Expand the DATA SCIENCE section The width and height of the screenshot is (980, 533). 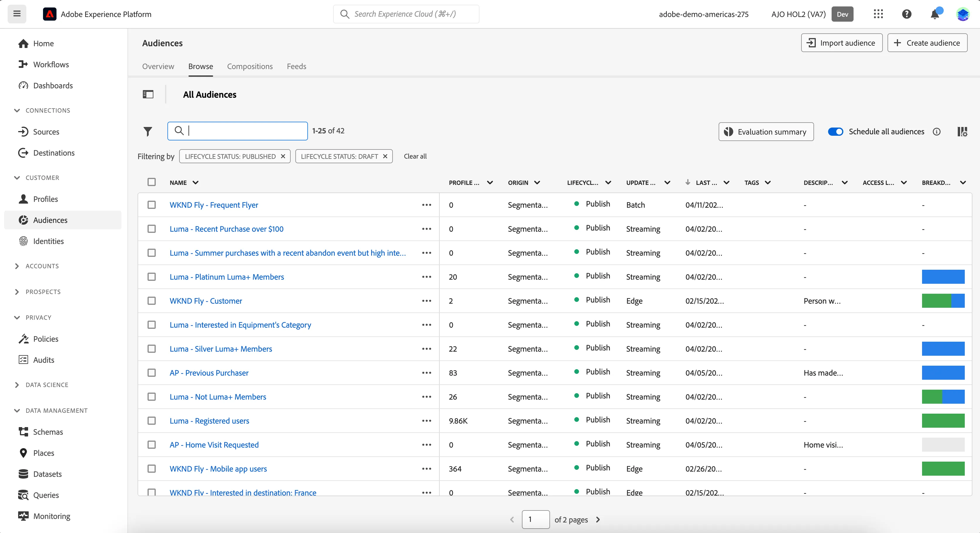(17, 385)
